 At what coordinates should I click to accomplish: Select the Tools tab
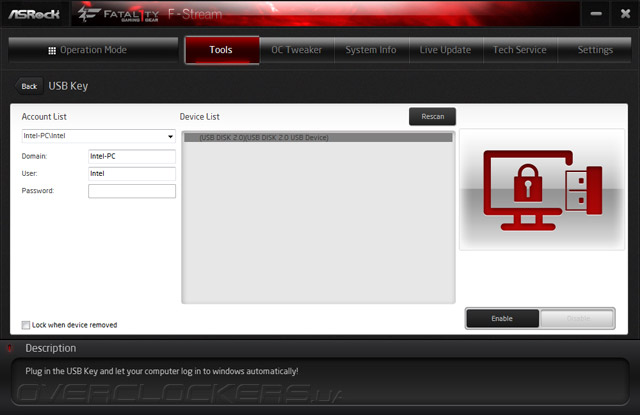point(222,50)
